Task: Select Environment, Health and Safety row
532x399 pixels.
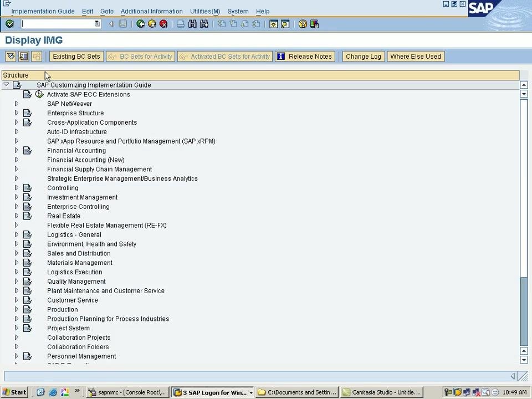Action: (91, 244)
